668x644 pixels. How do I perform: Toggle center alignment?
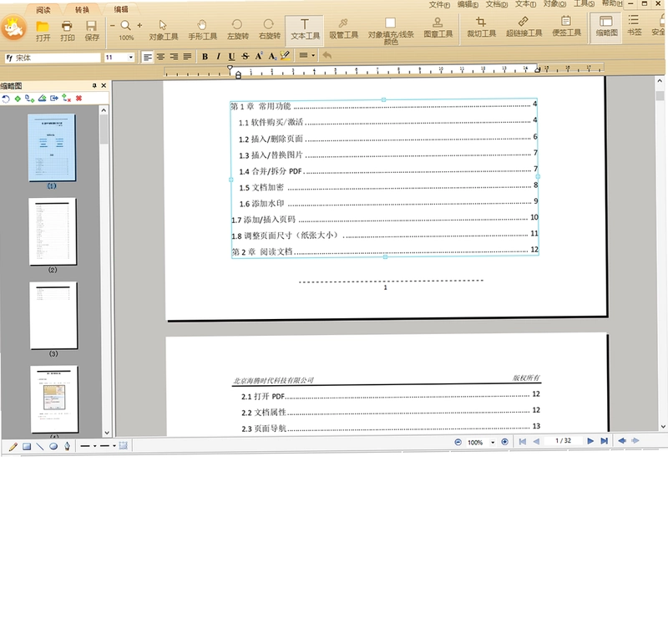(160, 57)
